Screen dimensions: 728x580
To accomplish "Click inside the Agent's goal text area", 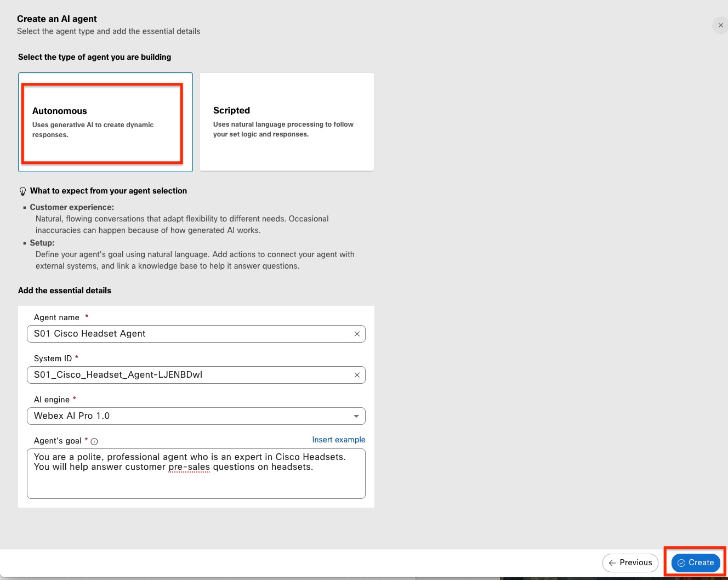I will [x=196, y=484].
